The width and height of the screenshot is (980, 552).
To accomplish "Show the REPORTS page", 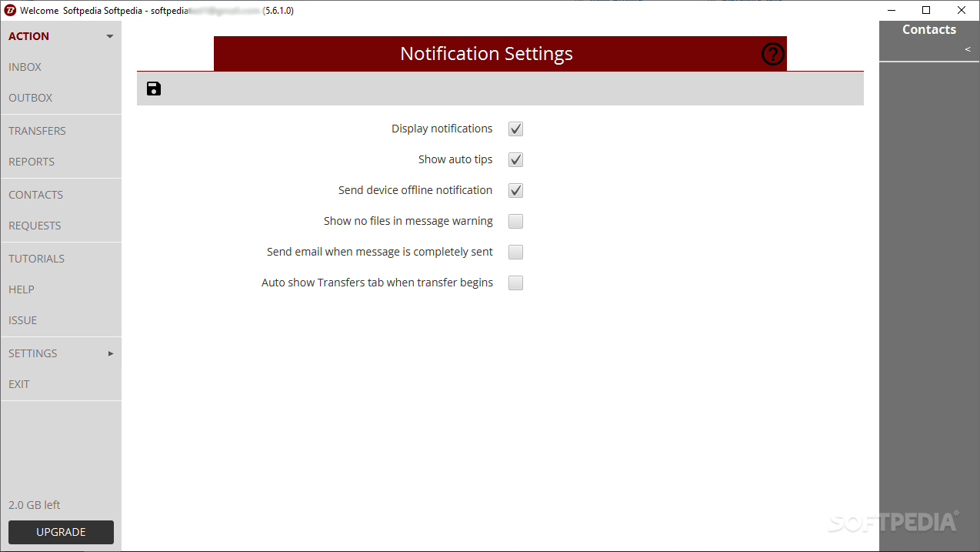I will (x=32, y=162).
